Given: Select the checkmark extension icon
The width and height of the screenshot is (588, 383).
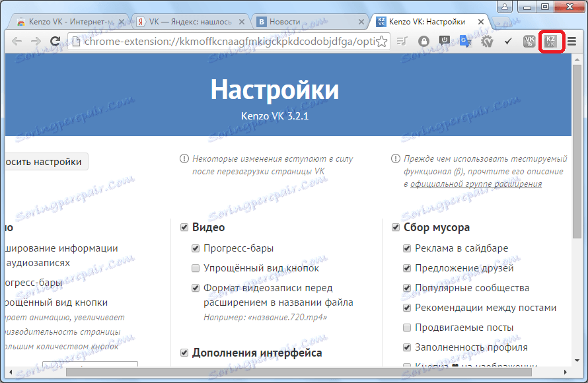Looking at the screenshot, I should pyautogui.click(x=508, y=41).
